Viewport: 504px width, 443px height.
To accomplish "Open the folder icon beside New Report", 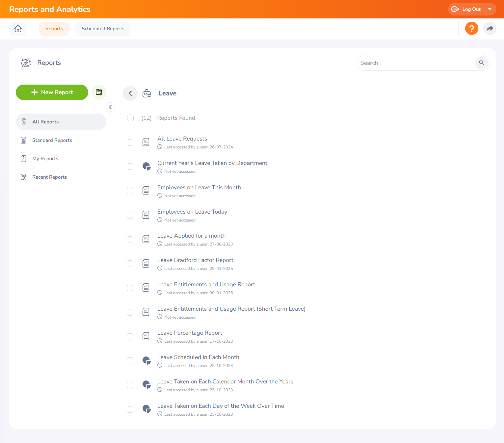I will (x=99, y=92).
